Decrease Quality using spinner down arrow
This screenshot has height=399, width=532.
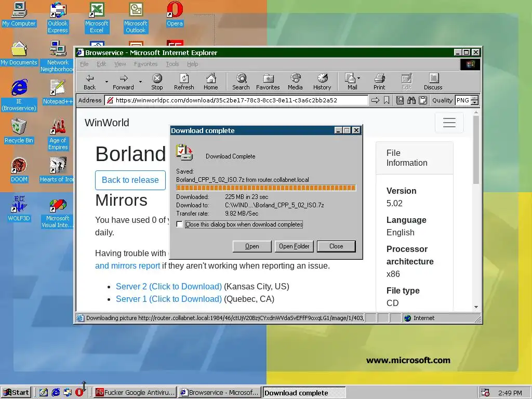[475, 102]
